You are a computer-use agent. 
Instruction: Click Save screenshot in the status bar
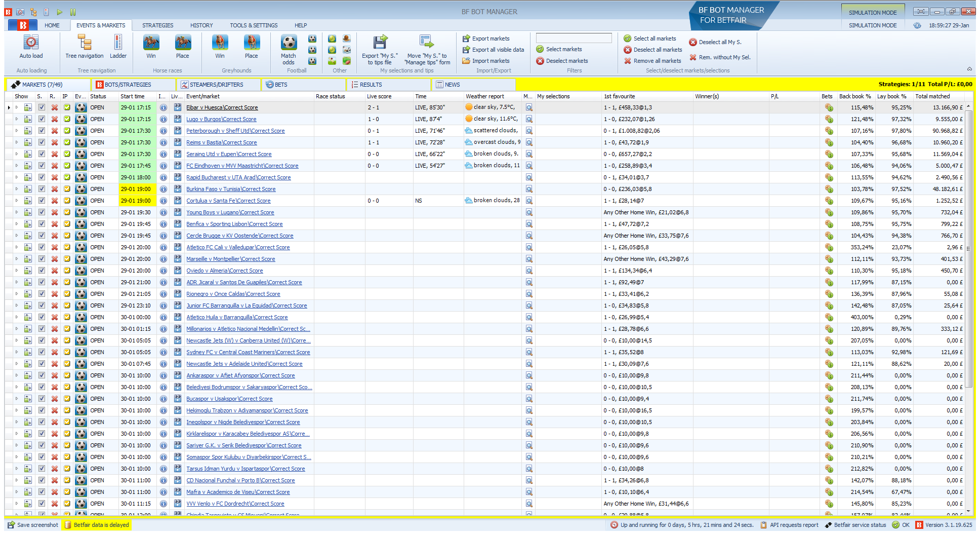pyautogui.click(x=33, y=525)
